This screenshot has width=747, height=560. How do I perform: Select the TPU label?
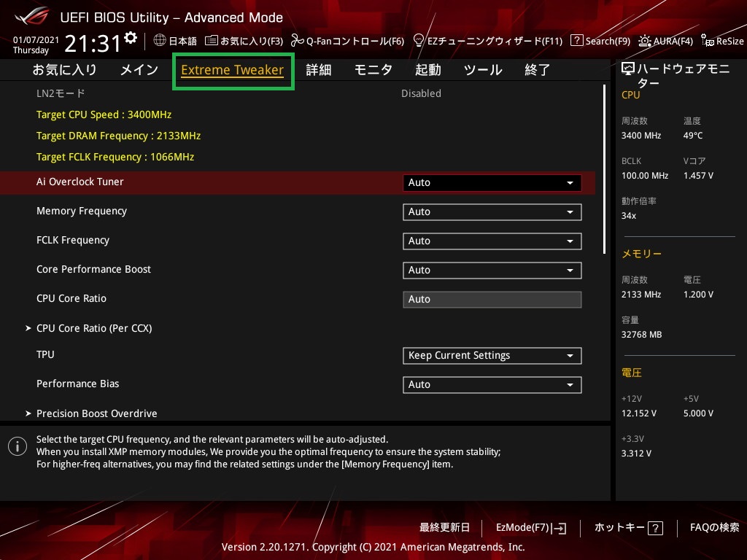pos(45,354)
